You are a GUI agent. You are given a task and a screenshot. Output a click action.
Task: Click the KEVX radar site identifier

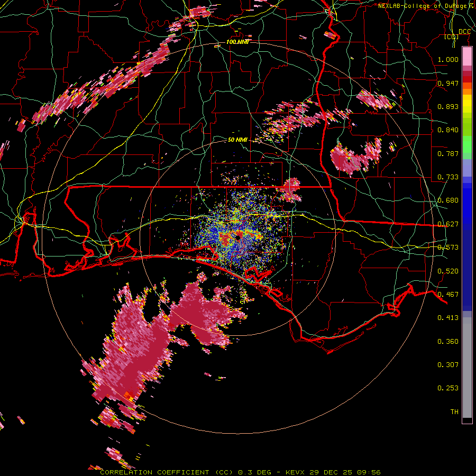[295, 472]
